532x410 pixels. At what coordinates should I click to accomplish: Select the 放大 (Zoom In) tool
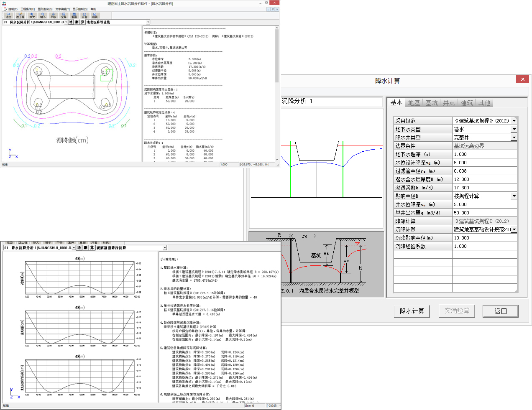[32, 15]
